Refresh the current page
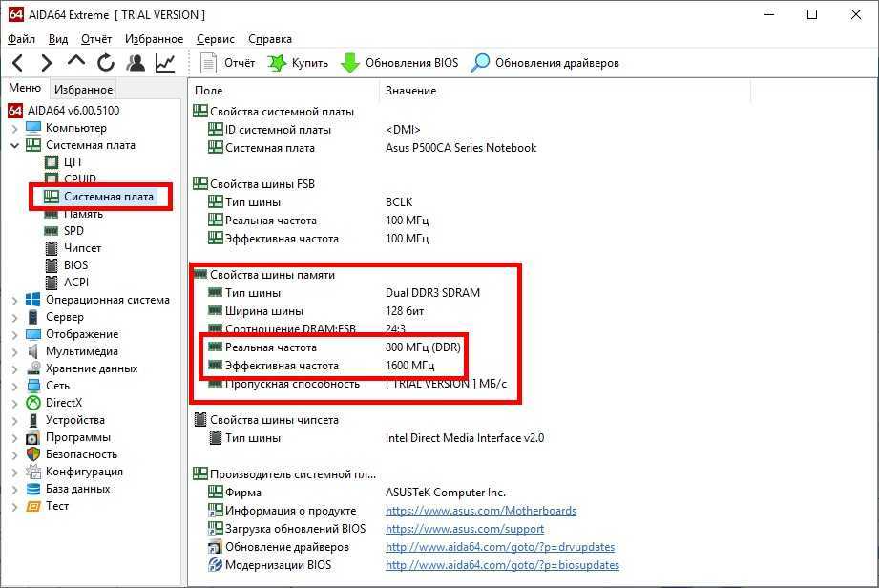Image resolution: width=879 pixels, height=588 pixels. pyautogui.click(x=105, y=63)
